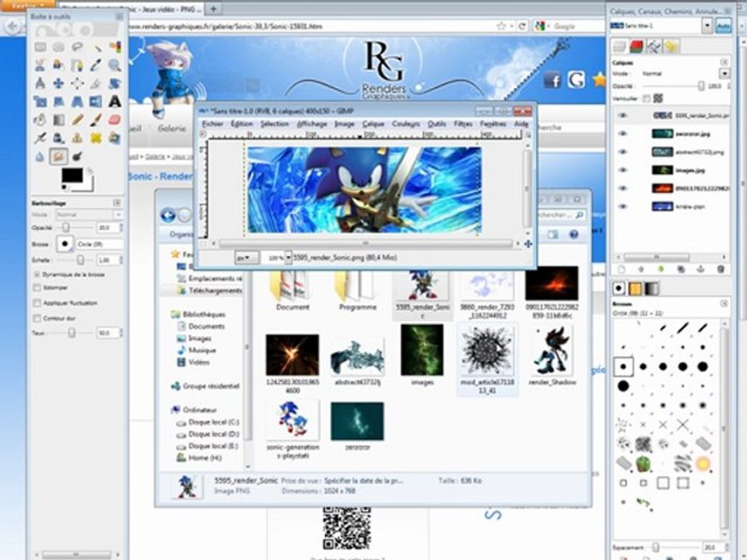747x560 pixels.
Task: Select the Pencil tool
Action: (77, 120)
